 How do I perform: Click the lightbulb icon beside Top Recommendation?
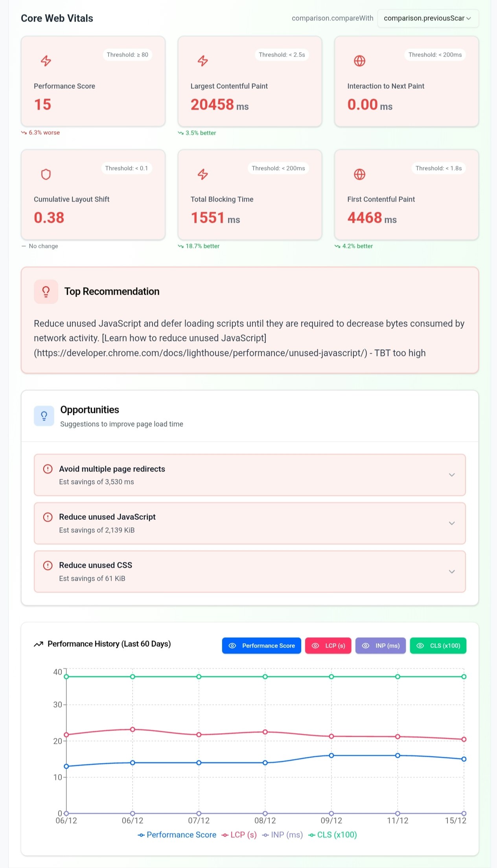tap(46, 292)
